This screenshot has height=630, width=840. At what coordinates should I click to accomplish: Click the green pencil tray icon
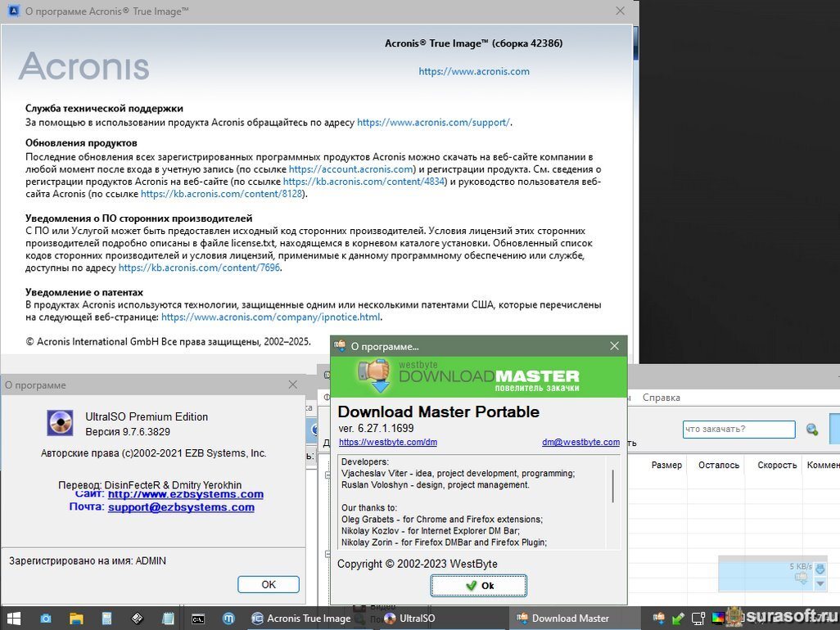(678, 619)
